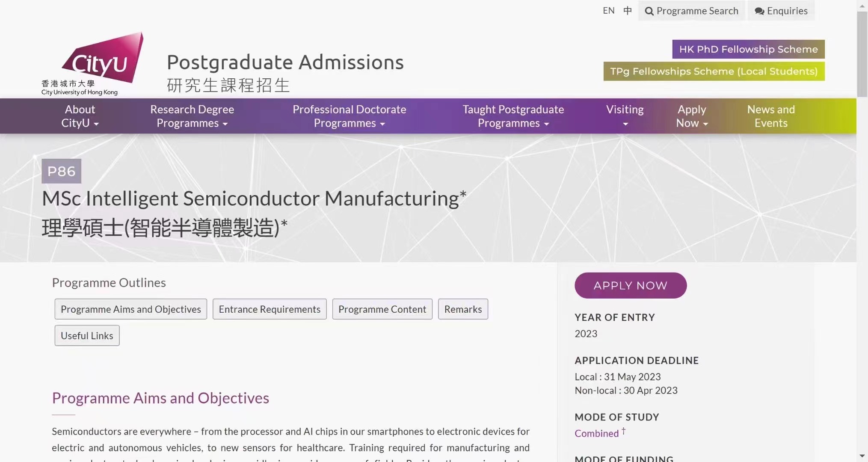Jump to Remarks section
The height and width of the screenshot is (462, 868).
point(463,309)
